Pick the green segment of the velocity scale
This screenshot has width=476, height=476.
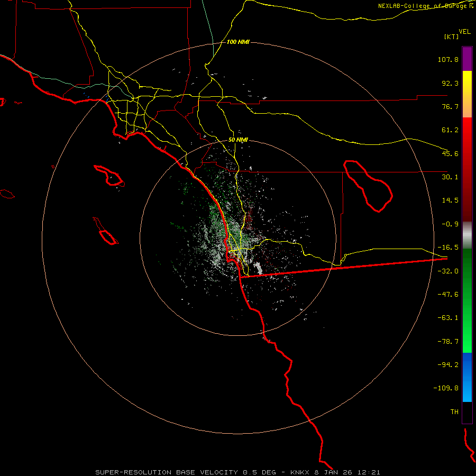click(x=467, y=300)
